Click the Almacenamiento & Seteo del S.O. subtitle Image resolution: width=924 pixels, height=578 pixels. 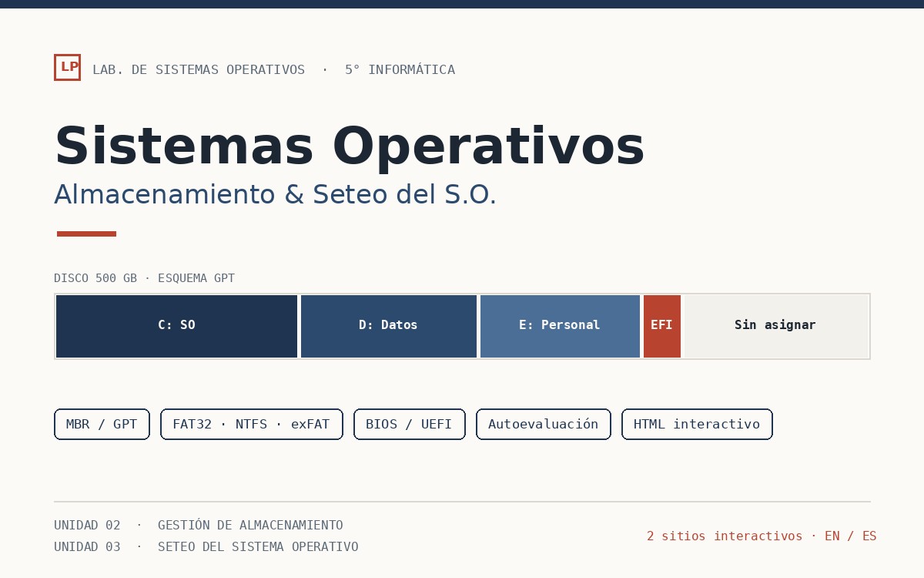(275, 195)
